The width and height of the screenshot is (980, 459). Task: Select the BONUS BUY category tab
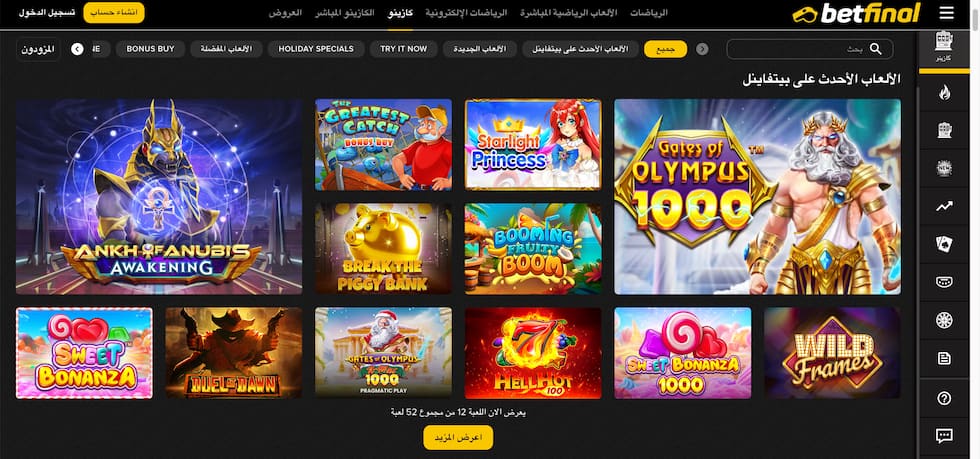click(150, 49)
